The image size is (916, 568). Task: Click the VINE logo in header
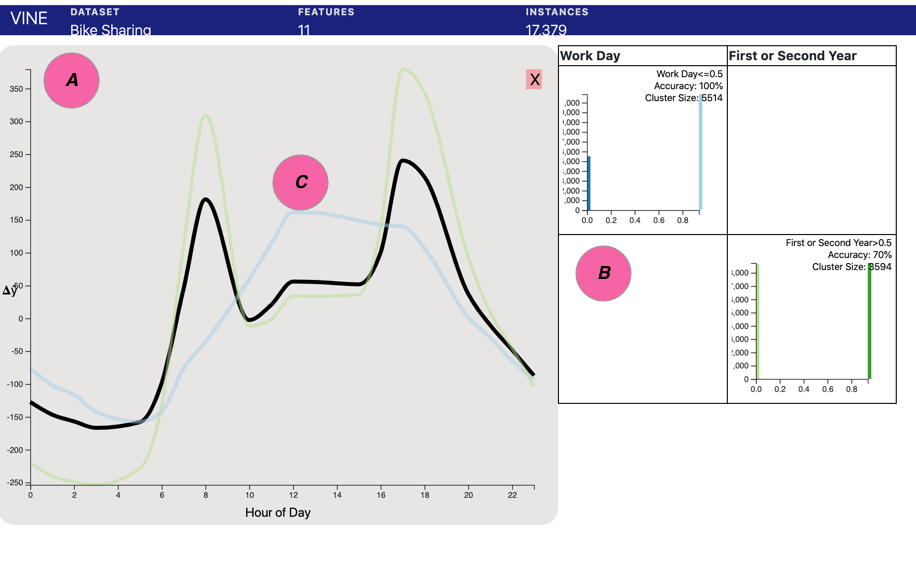[29, 19]
